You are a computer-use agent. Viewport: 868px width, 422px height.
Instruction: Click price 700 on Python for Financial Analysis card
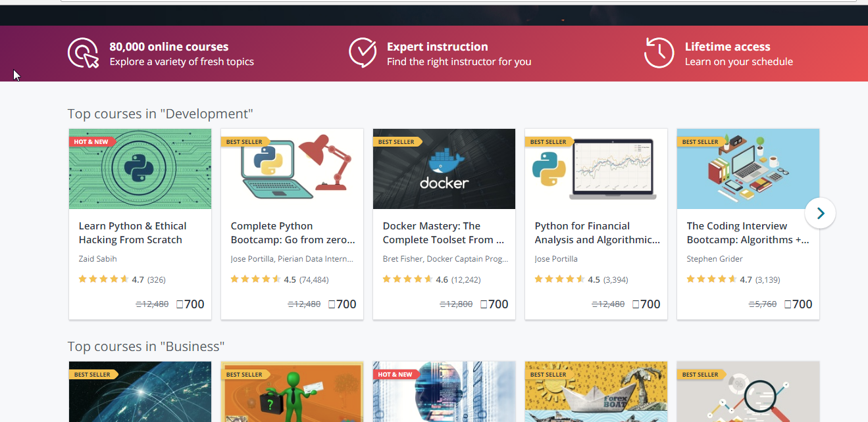pos(646,304)
